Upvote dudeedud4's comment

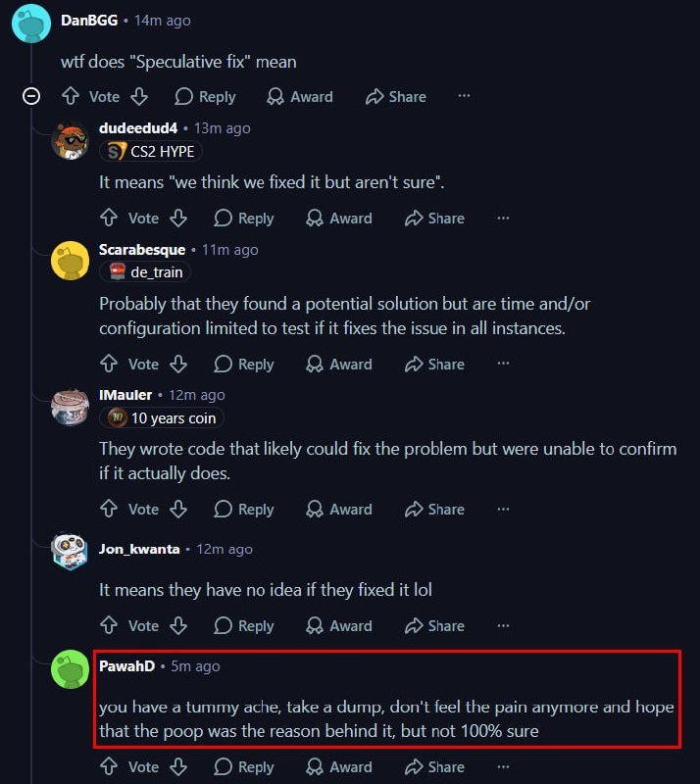point(109,218)
